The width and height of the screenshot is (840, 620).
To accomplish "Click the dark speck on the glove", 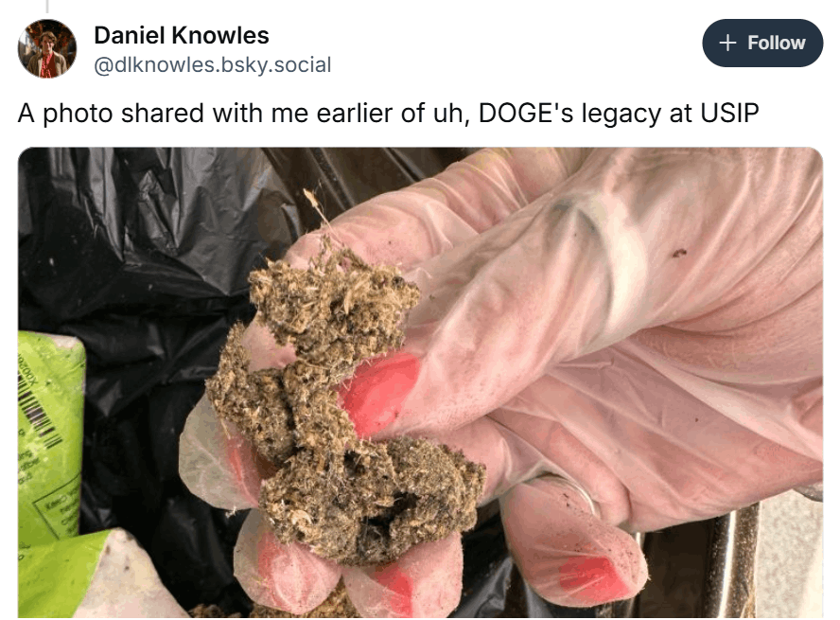I will tap(679, 253).
